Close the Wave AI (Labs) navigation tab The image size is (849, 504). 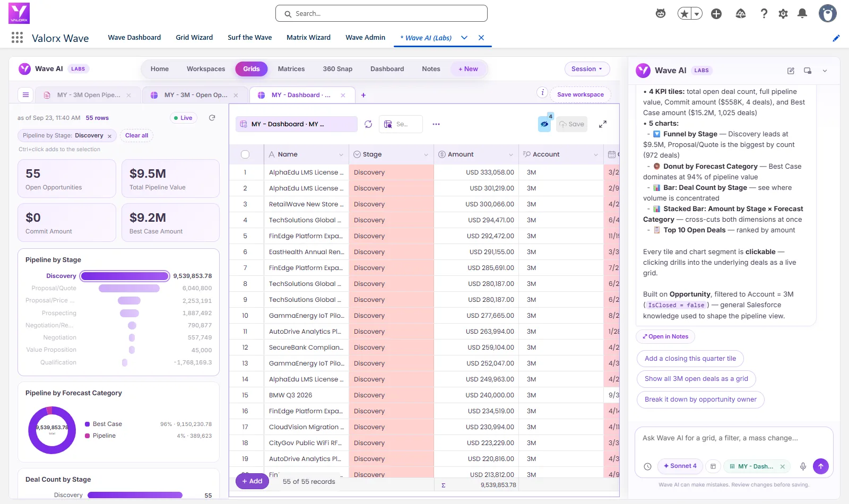(481, 38)
